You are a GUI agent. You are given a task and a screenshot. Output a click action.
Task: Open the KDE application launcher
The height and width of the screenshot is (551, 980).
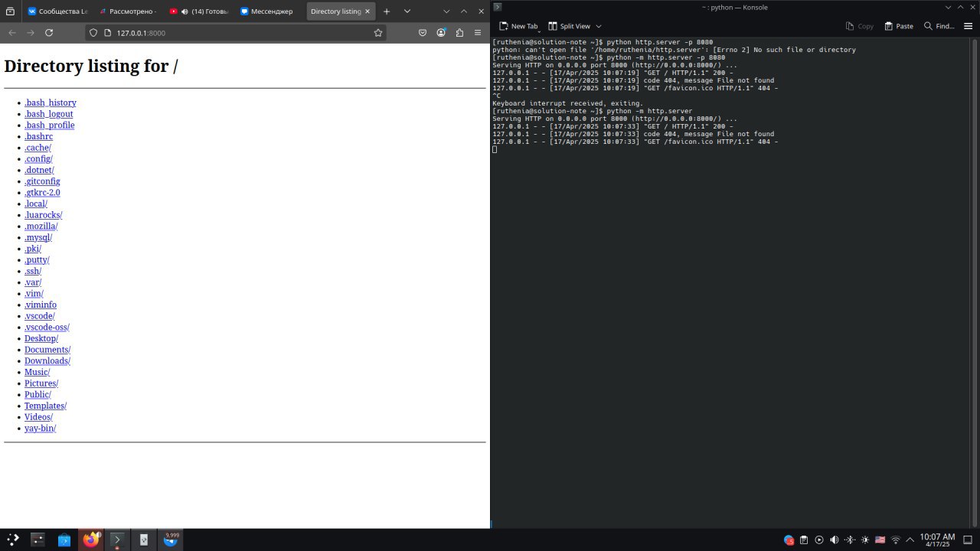(x=12, y=540)
